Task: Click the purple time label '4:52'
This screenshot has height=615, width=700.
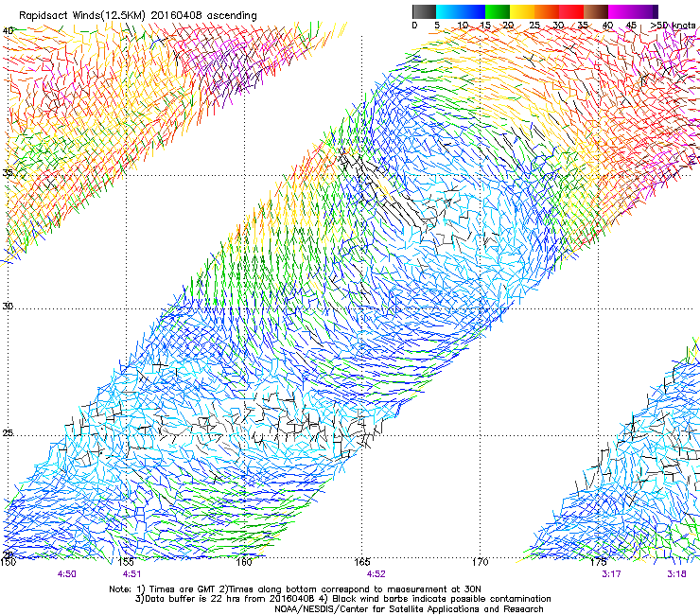Action: [x=376, y=574]
